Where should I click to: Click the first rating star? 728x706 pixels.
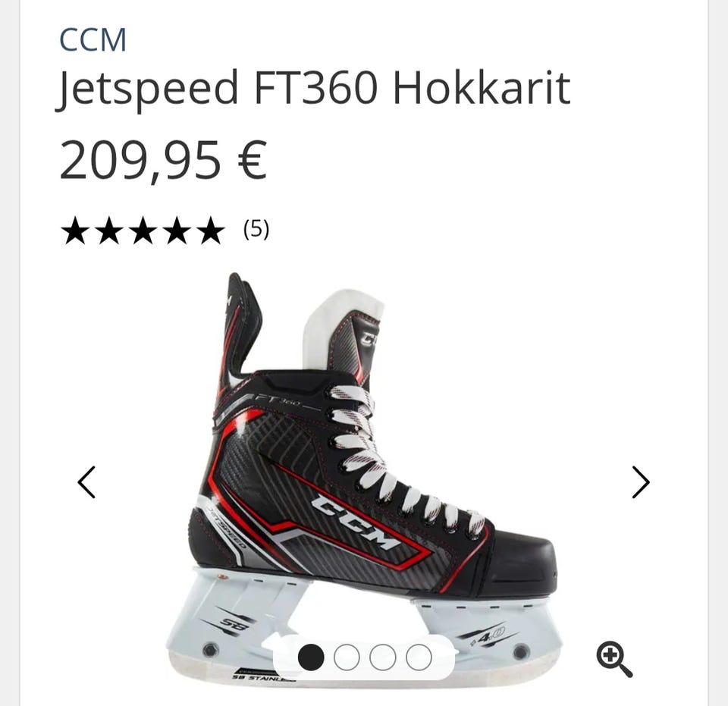pos(74,231)
